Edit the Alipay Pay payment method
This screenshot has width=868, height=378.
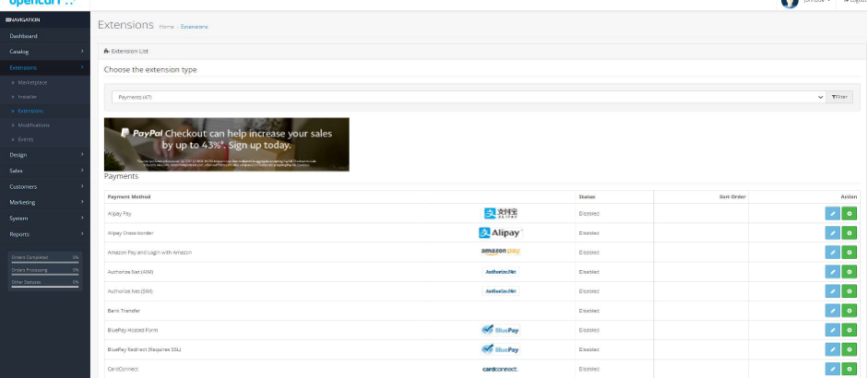[832, 214]
